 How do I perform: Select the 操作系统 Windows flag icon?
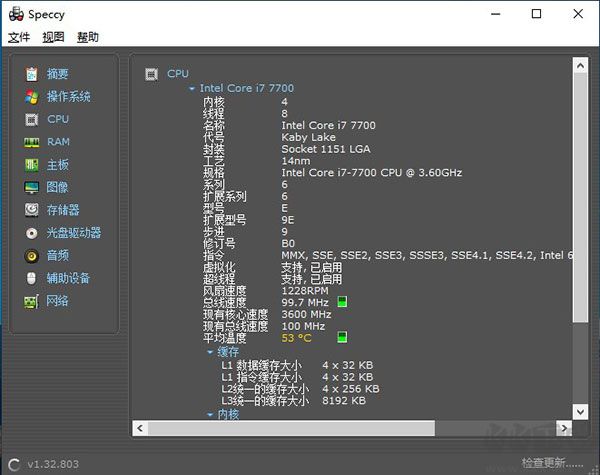(x=31, y=97)
